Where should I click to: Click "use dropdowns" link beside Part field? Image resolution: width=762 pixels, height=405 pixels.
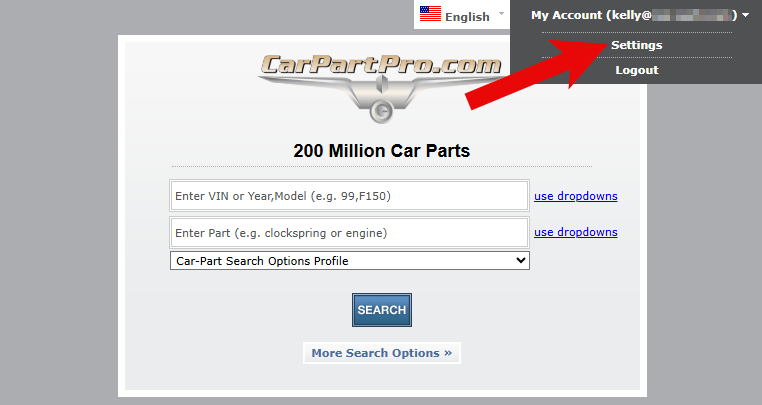point(575,232)
